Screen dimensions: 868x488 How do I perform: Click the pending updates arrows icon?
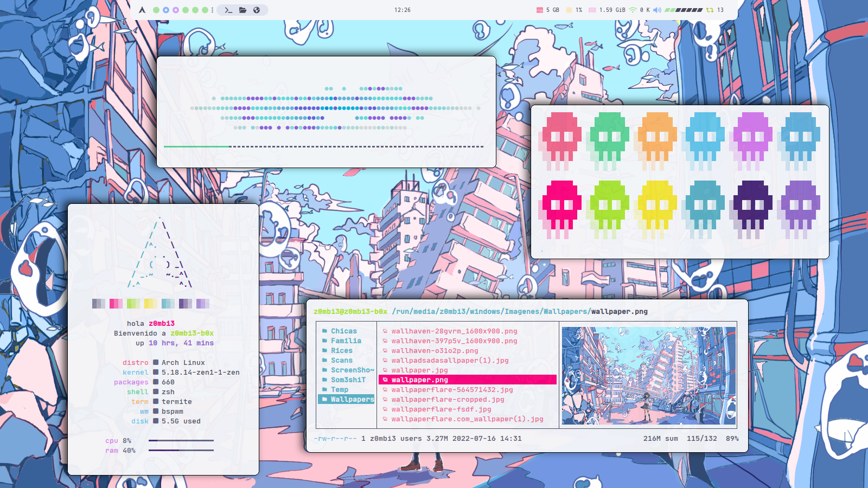pos(710,10)
